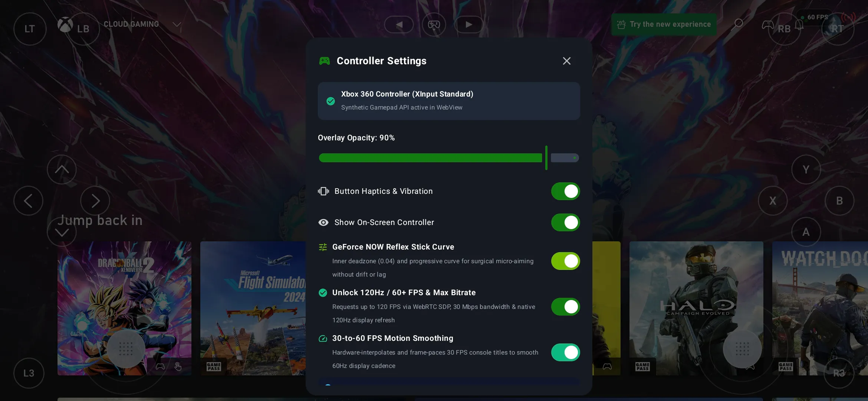Tap the D-pad down arrow
This screenshot has height=401, width=868.
(x=62, y=232)
